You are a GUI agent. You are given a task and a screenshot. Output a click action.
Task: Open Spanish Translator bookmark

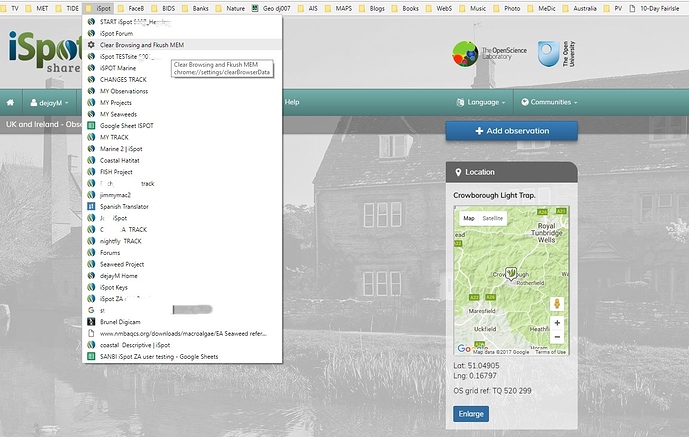click(x=182, y=206)
